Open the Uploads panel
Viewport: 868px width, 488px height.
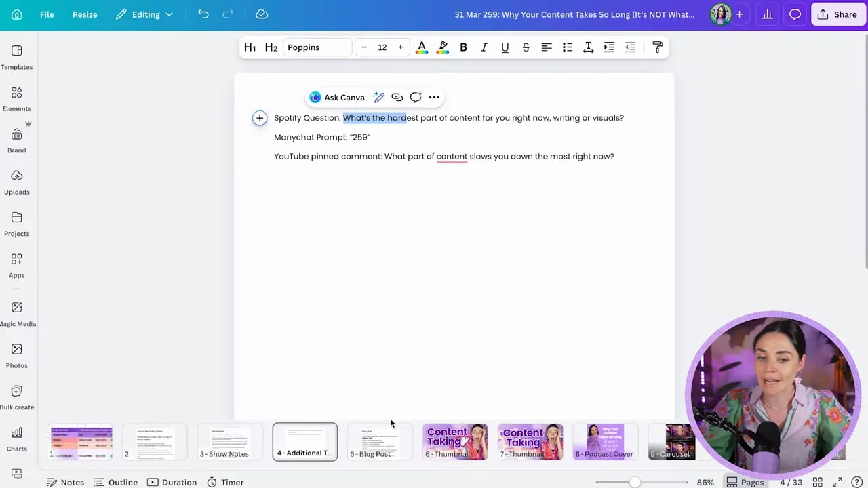click(17, 182)
